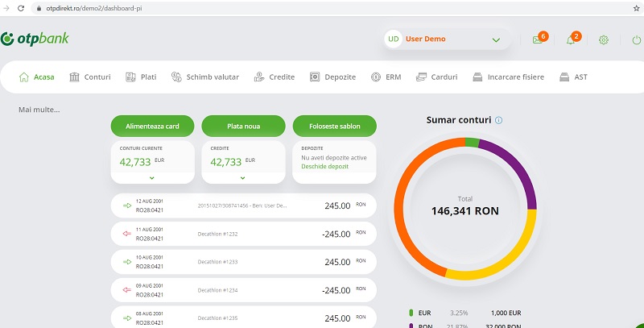
Task: Click green arrow of 12 AUG transaction
Action: (127, 206)
